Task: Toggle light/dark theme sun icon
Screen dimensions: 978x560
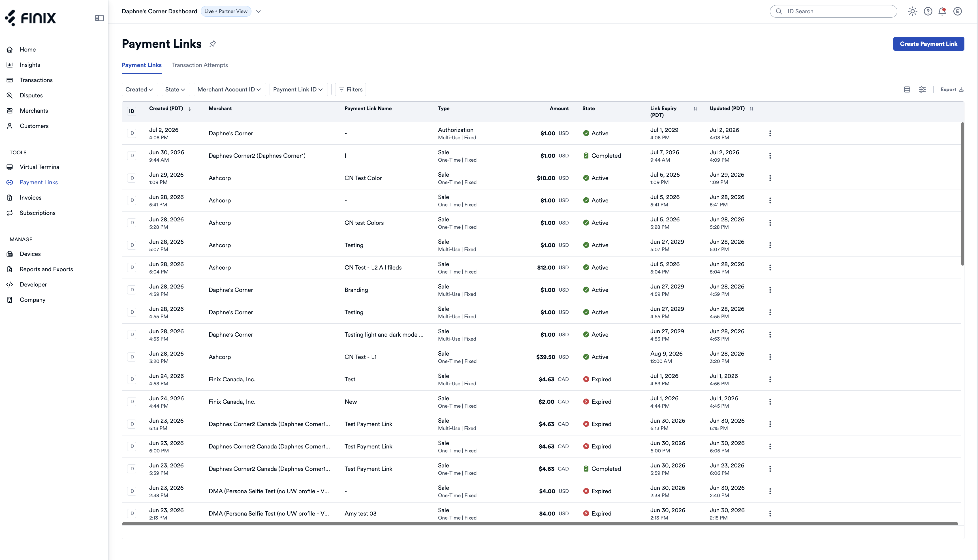Action: click(912, 11)
